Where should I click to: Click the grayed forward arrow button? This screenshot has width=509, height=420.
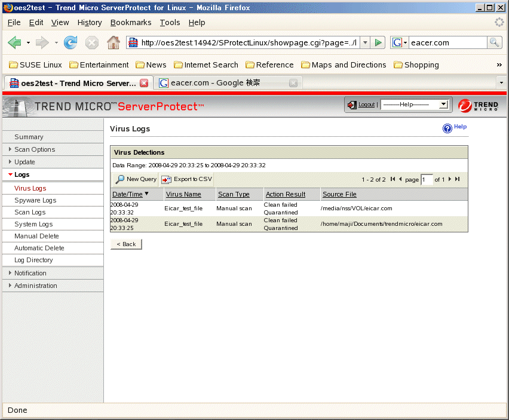click(x=42, y=42)
